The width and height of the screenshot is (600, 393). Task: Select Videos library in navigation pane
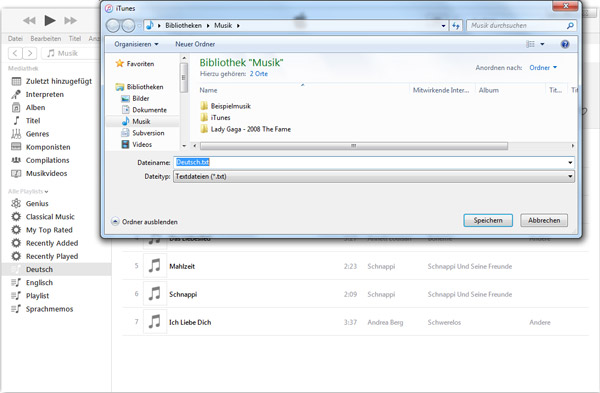click(x=142, y=144)
